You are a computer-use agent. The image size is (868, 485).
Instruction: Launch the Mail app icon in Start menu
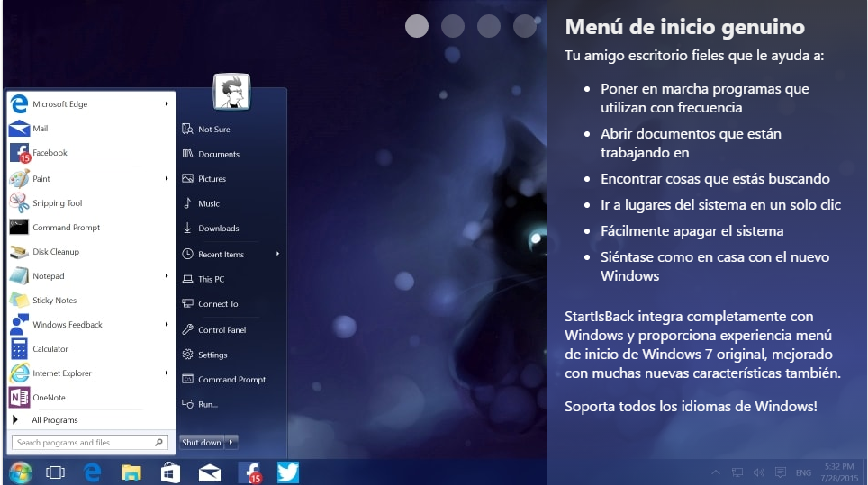pyautogui.click(x=19, y=129)
